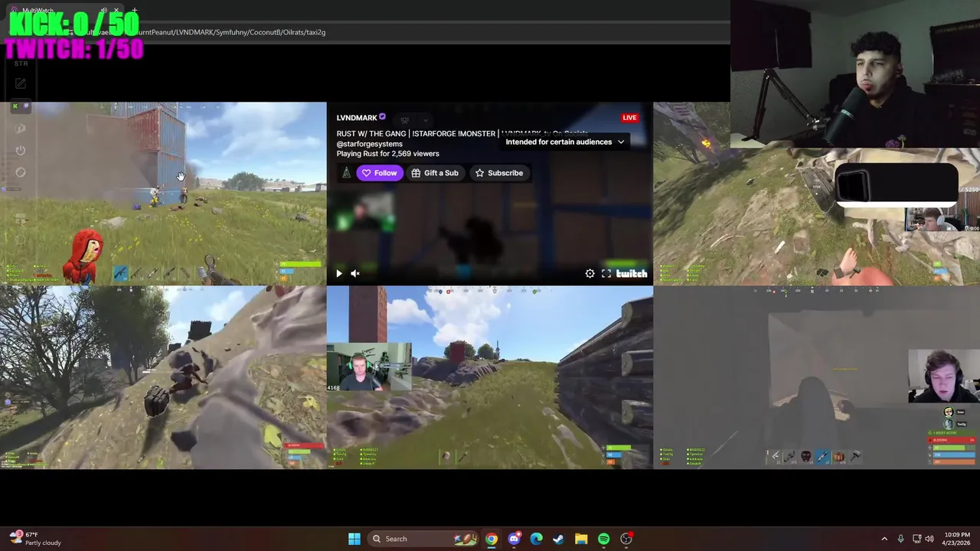This screenshot has width=980, height=551.
Task: Open the OBS Studio taskbar icon
Action: (626, 539)
